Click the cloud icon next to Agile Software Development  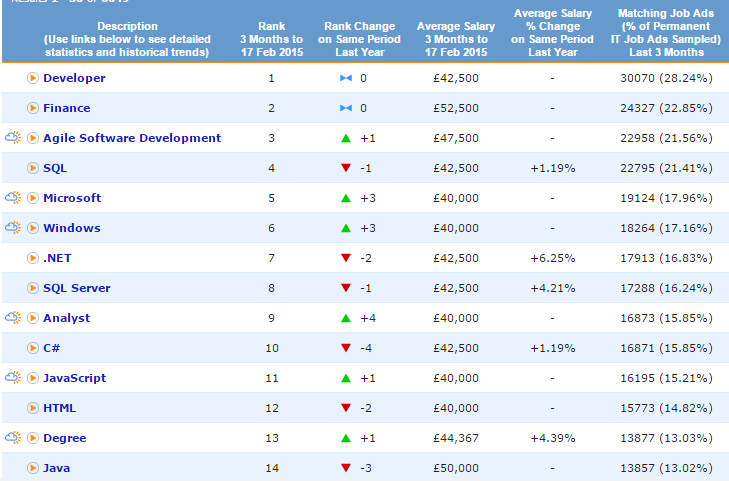12,138
